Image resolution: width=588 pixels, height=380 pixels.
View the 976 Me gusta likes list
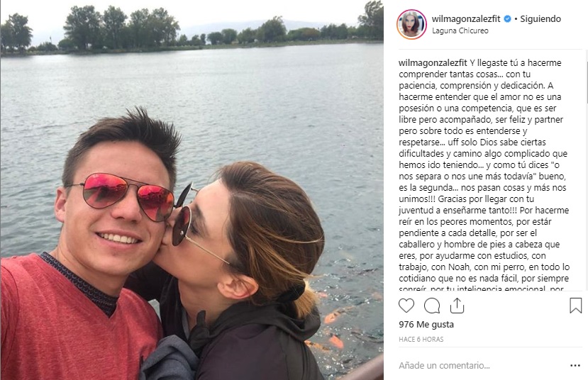point(426,325)
